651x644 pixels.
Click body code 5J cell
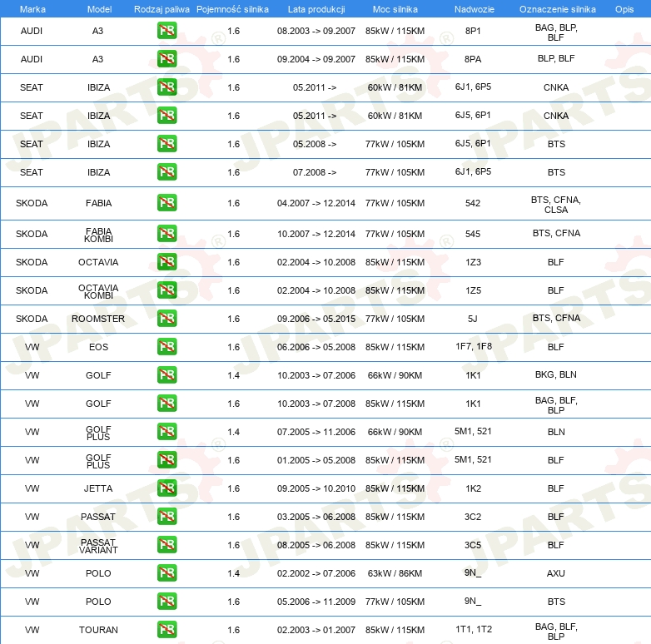tap(473, 319)
